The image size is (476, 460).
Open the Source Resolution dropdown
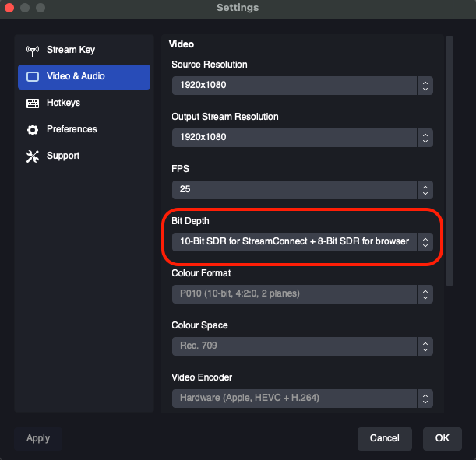click(302, 86)
